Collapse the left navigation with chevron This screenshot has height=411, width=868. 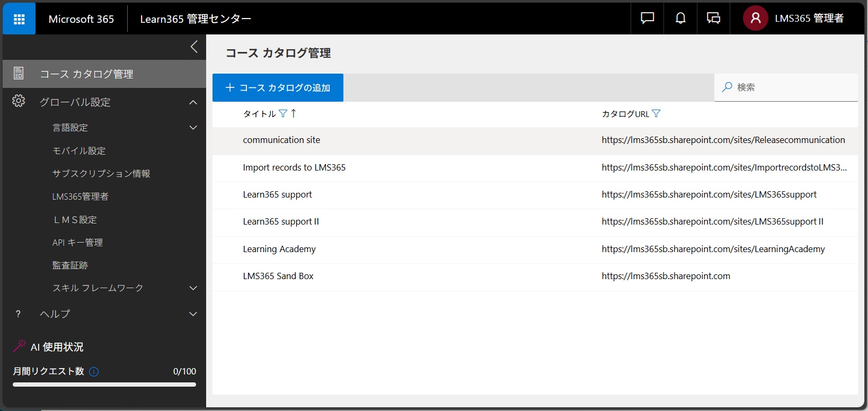(x=194, y=47)
